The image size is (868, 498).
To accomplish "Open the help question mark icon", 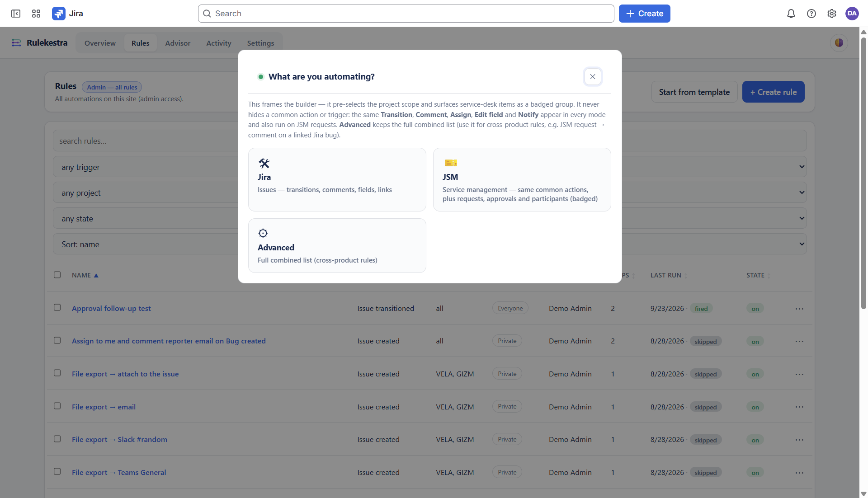I will click(x=811, y=14).
